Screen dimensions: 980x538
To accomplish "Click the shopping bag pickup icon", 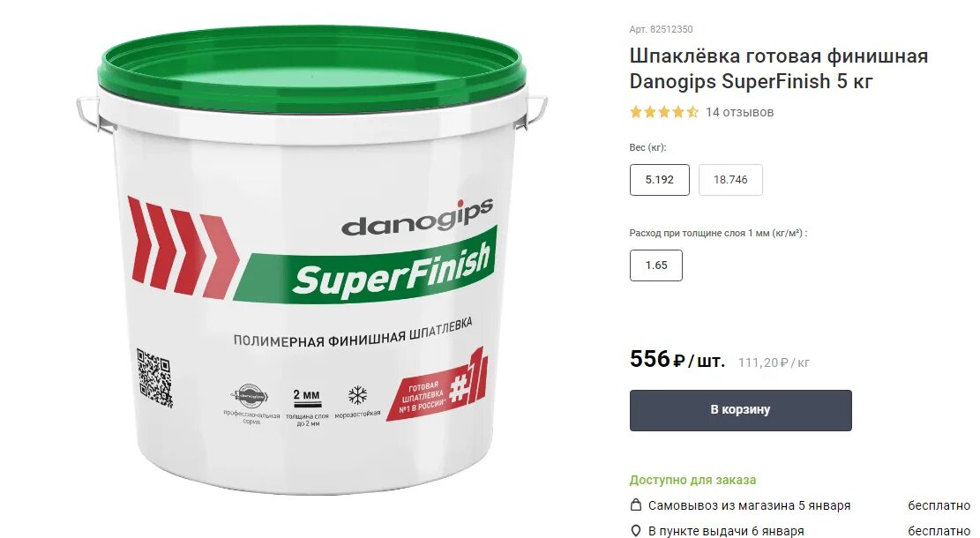I will coord(636,504).
